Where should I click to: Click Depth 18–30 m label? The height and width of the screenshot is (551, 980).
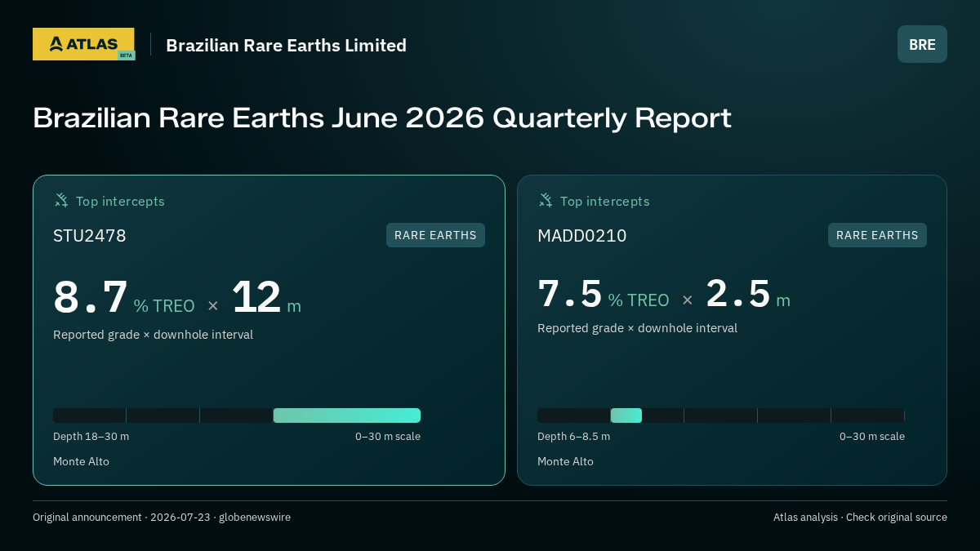tap(91, 437)
